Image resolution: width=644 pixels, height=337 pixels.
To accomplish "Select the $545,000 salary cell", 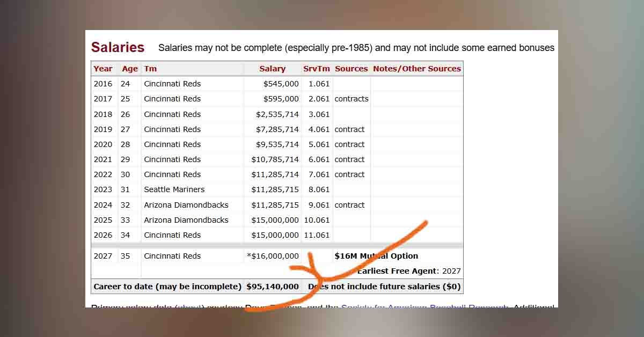I will [x=281, y=84].
